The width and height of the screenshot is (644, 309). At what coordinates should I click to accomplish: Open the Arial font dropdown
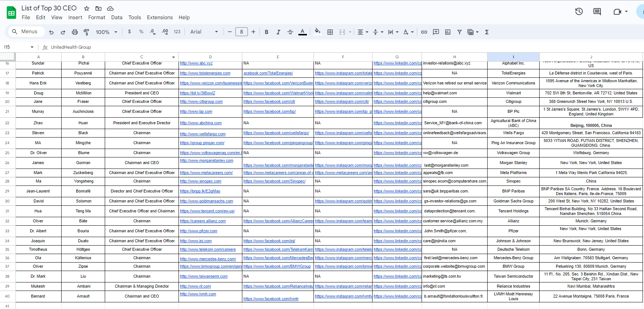click(x=204, y=32)
